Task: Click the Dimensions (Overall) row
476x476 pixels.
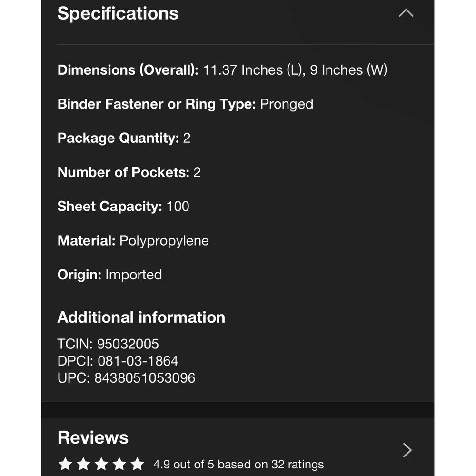Action: click(x=222, y=70)
